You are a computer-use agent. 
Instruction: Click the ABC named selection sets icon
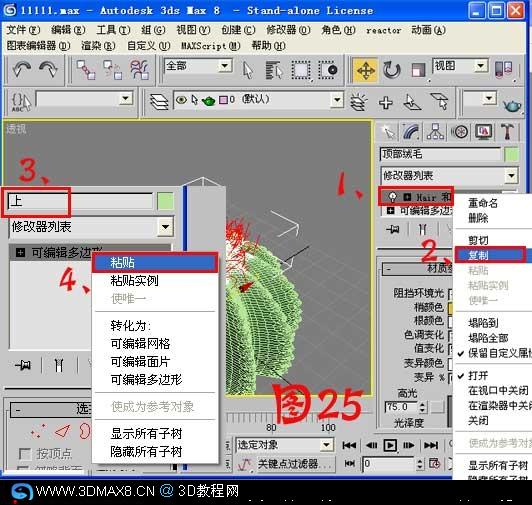[21, 101]
